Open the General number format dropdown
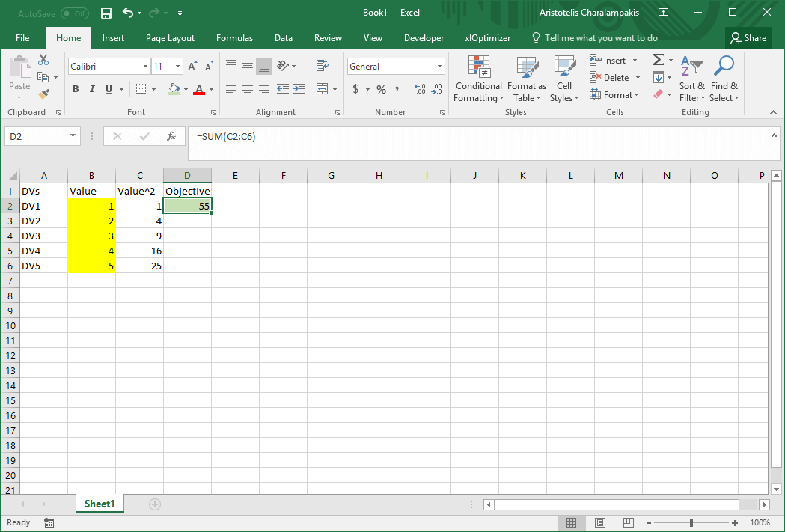This screenshot has width=785, height=532. [439, 67]
